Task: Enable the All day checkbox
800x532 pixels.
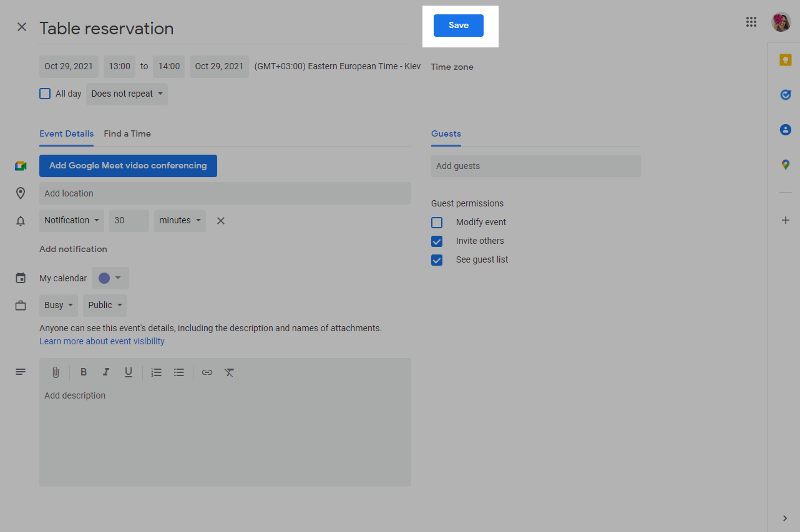Action: pos(45,94)
